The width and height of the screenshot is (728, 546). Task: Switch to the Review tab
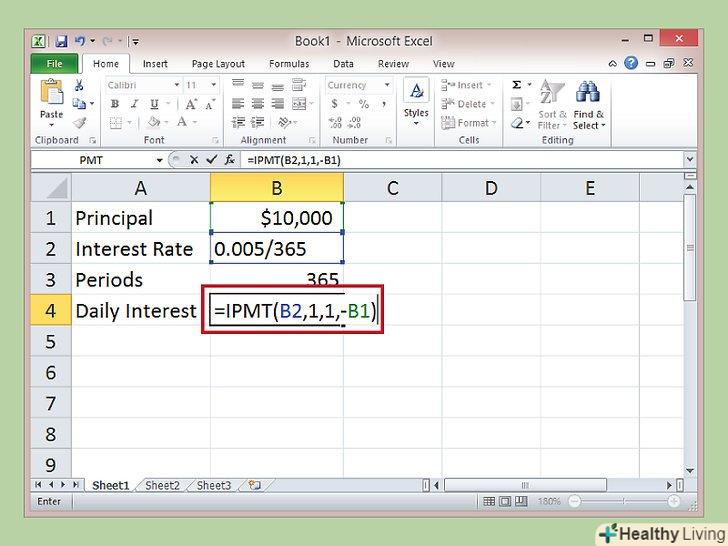pyautogui.click(x=393, y=64)
